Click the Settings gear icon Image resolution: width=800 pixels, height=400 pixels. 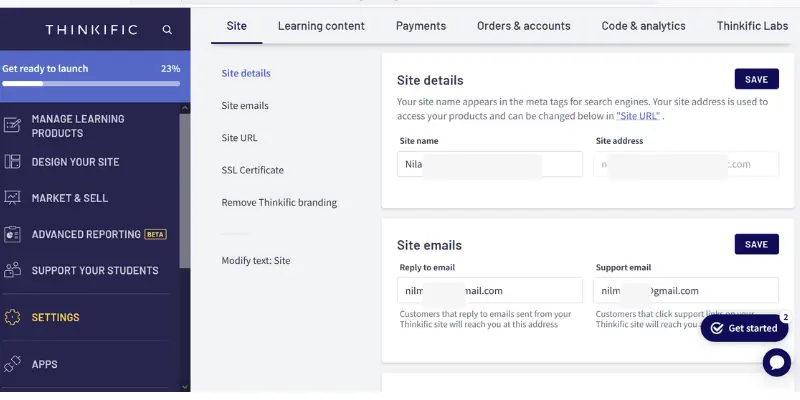(x=12, y=317)
